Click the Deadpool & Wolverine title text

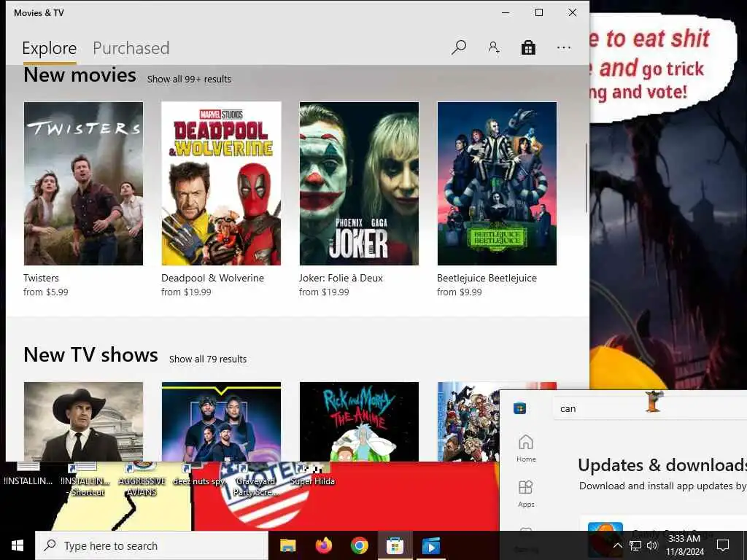(212, 278)
